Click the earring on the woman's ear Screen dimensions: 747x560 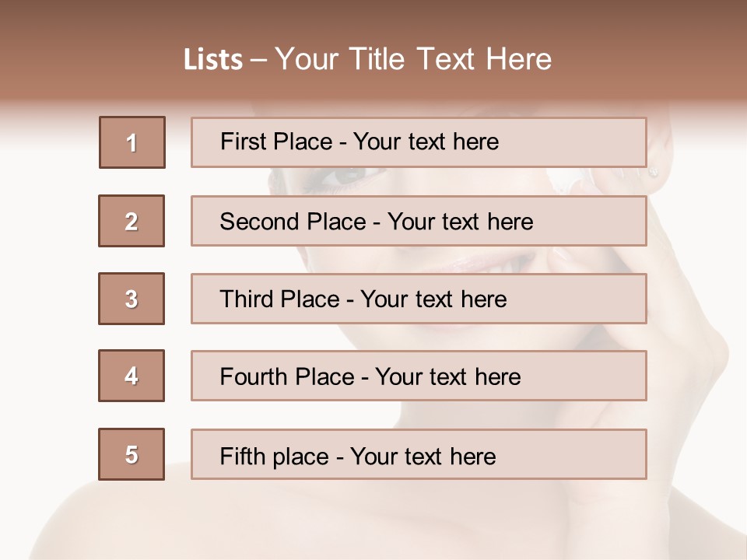[652, 172]
